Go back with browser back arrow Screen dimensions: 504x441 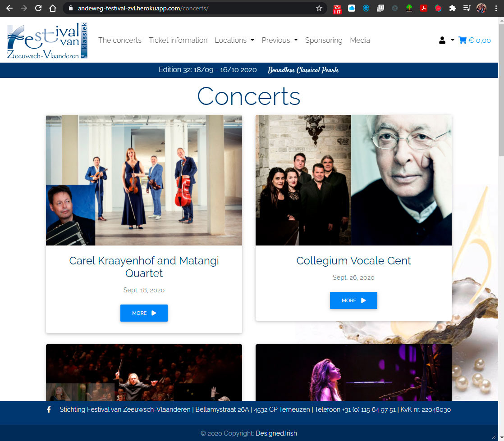(x=9, y=8)
